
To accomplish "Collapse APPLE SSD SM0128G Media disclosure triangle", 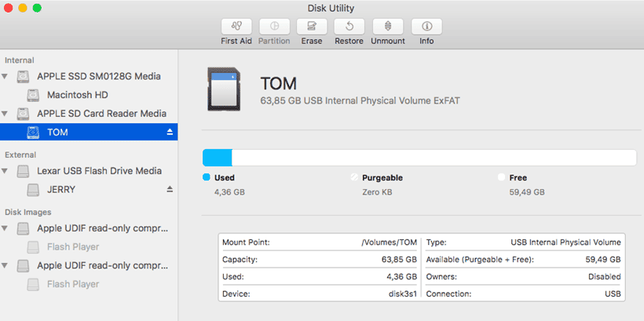I will pos(5,76).
